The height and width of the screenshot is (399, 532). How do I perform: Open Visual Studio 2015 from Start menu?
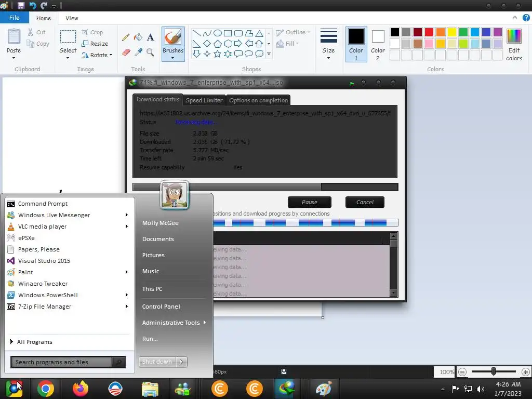pos(44,261)
